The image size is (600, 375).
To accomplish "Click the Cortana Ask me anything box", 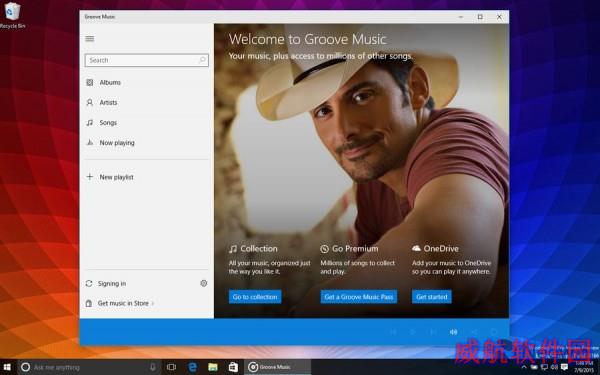I will (88, 367).
